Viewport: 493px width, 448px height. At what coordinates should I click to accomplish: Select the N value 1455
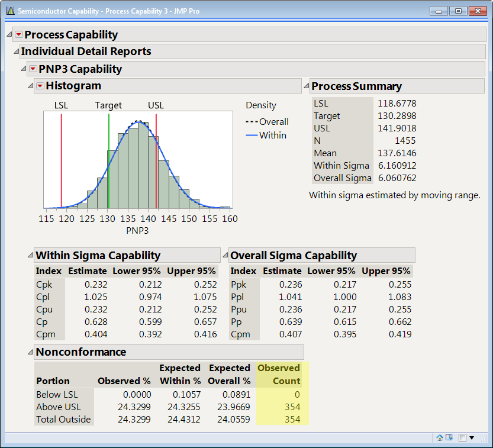[405, 140]
